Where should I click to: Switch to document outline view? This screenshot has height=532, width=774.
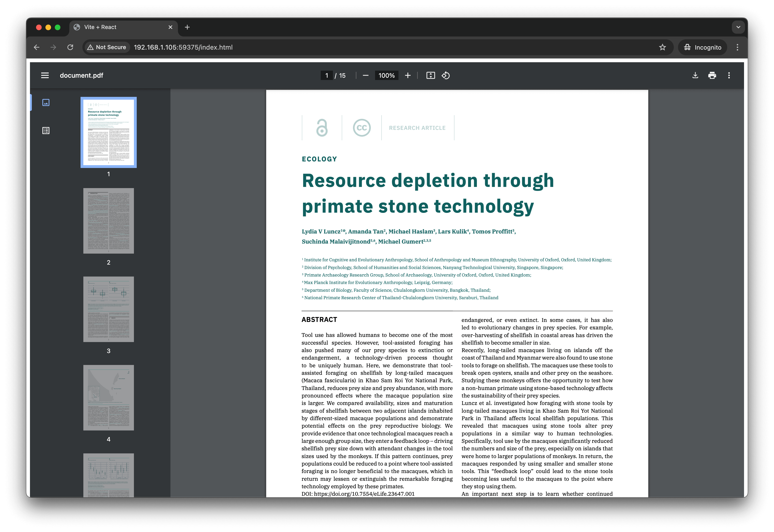pos(46,130)
